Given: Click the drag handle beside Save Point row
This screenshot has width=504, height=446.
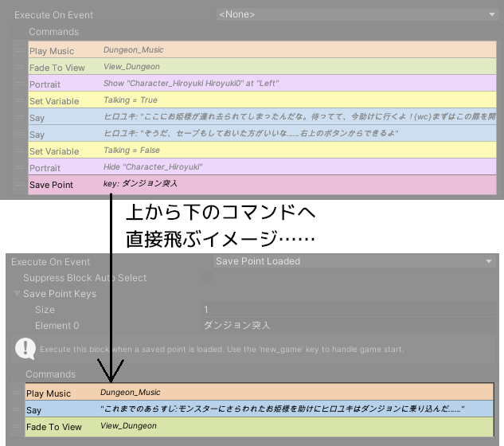Looking at the screenshot, I should (x=20, y=184).
